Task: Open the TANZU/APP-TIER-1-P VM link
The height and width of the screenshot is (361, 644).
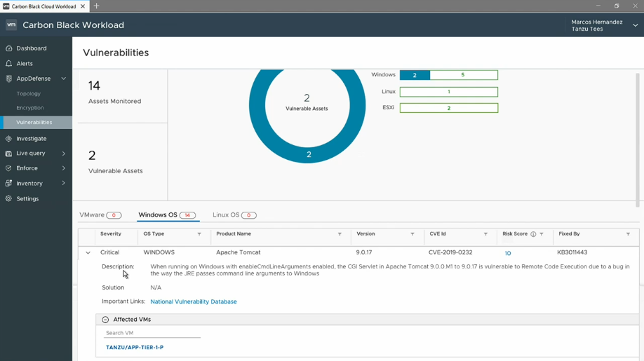Action: (135, 348)
